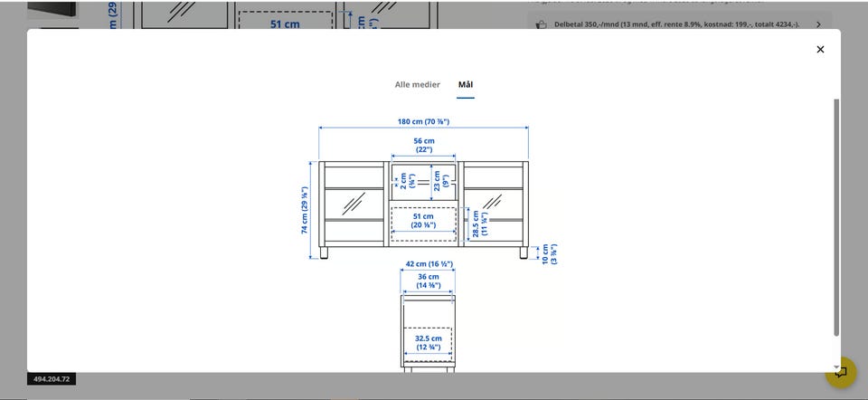Switch to the Alle medier tab
Image resolution: width=868 pixels, height=400 pixels.
click(418, 85)
